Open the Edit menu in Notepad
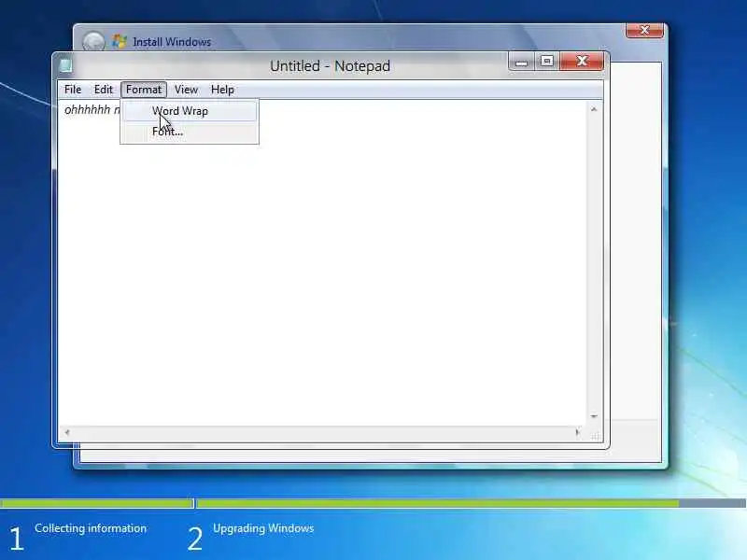This screenshot has height=560, width=747. (x=103, y=90)
